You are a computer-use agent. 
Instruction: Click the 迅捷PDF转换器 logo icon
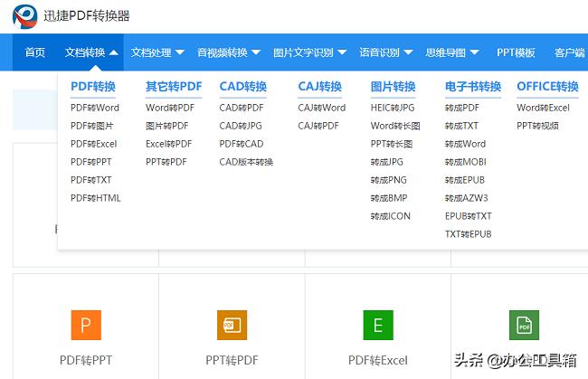(x=24, y=16)
